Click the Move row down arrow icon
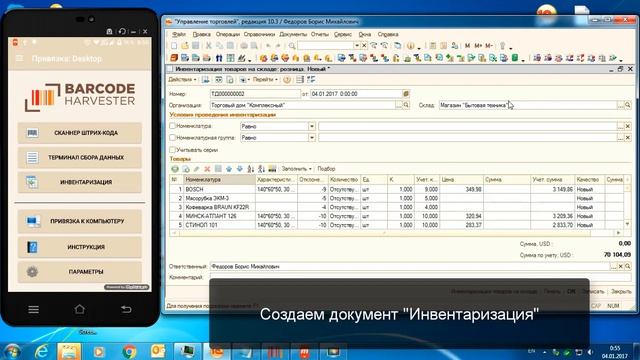 (x=240, y=169)
